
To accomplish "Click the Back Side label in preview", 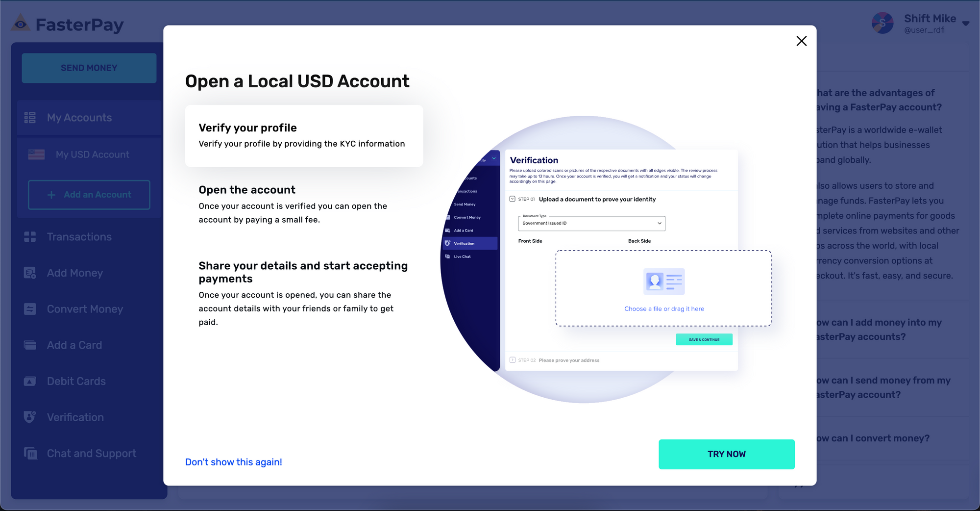I will point(639,241).
